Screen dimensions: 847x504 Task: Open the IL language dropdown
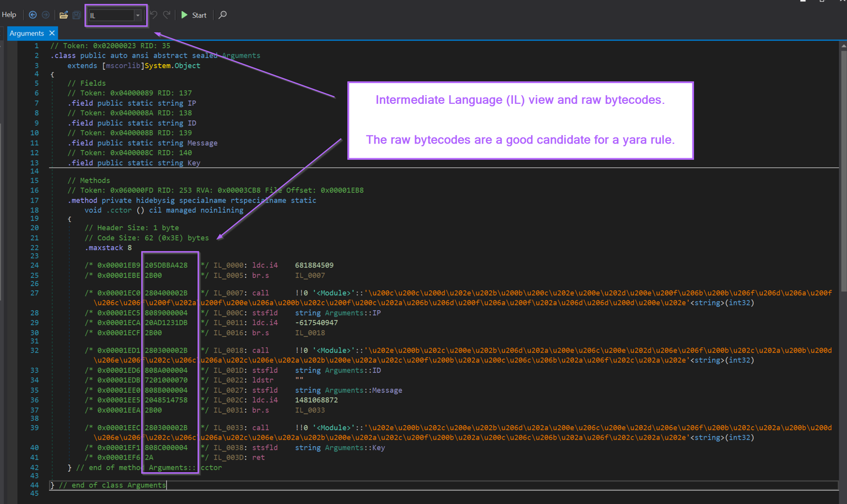click(137, 15)
